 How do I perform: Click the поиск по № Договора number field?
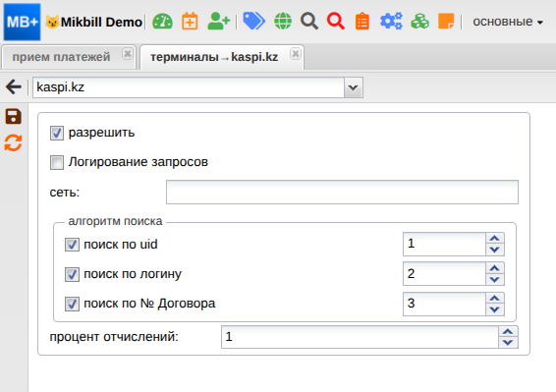click(444, 304)
